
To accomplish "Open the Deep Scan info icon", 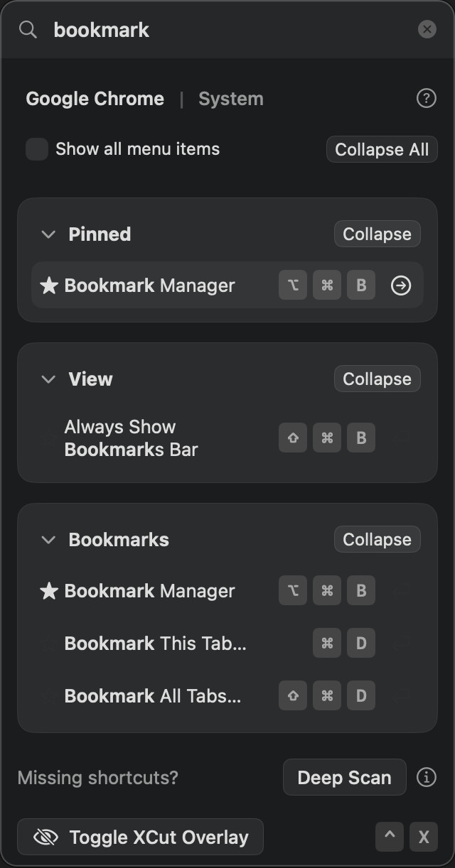I will pos(426,777).
